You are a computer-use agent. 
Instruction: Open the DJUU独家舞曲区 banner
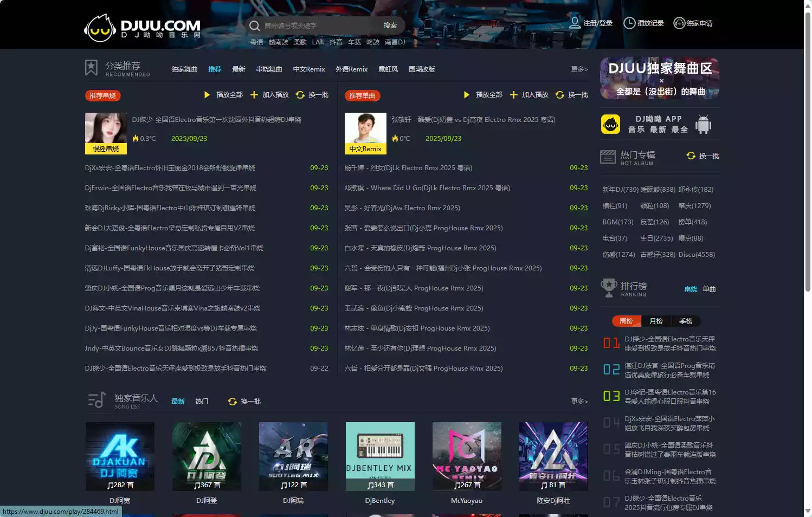[x=660, y=79]
